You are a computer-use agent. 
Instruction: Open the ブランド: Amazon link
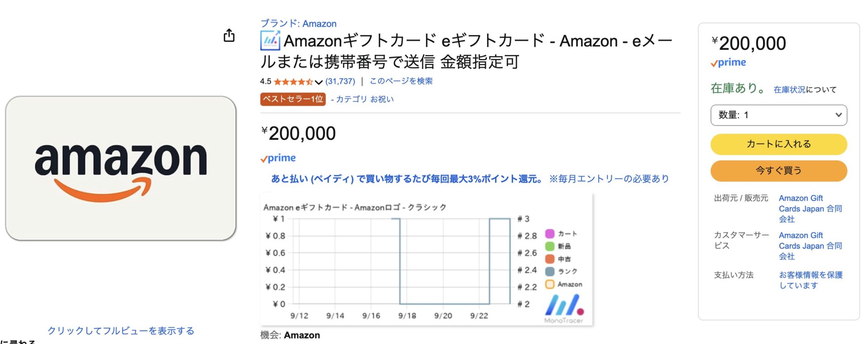click(298, 24)
